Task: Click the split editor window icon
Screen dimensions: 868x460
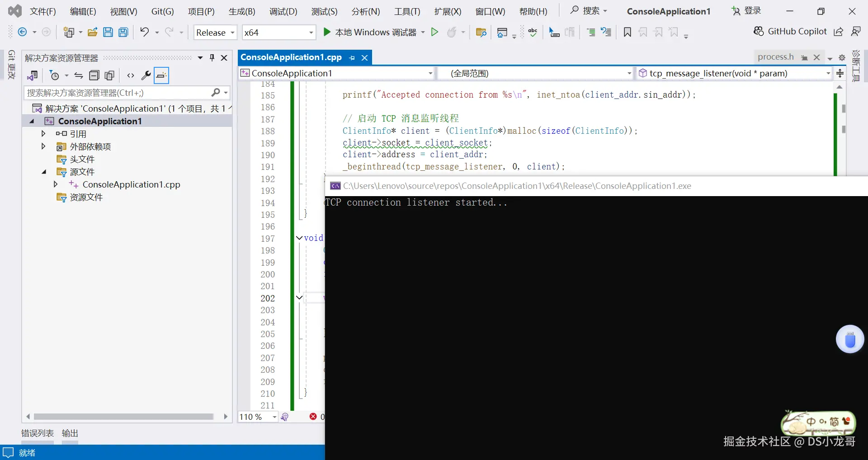Action: point(840,73)
